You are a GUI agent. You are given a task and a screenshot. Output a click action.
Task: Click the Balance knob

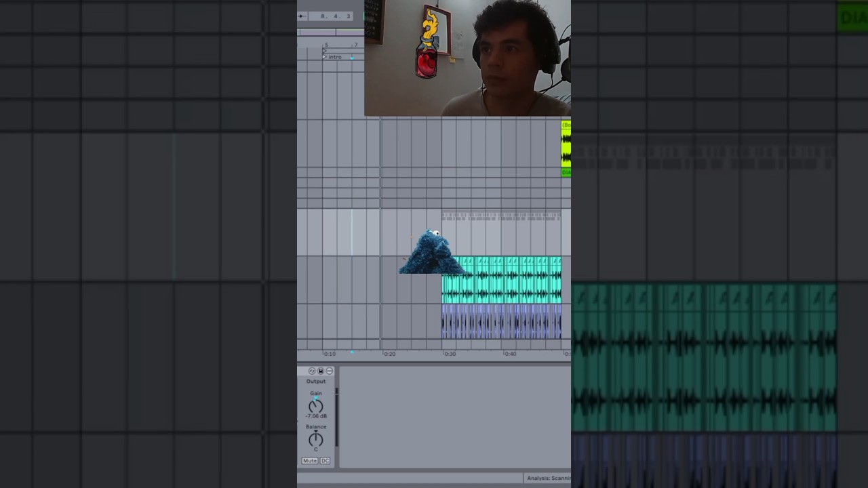click(316, 439)
